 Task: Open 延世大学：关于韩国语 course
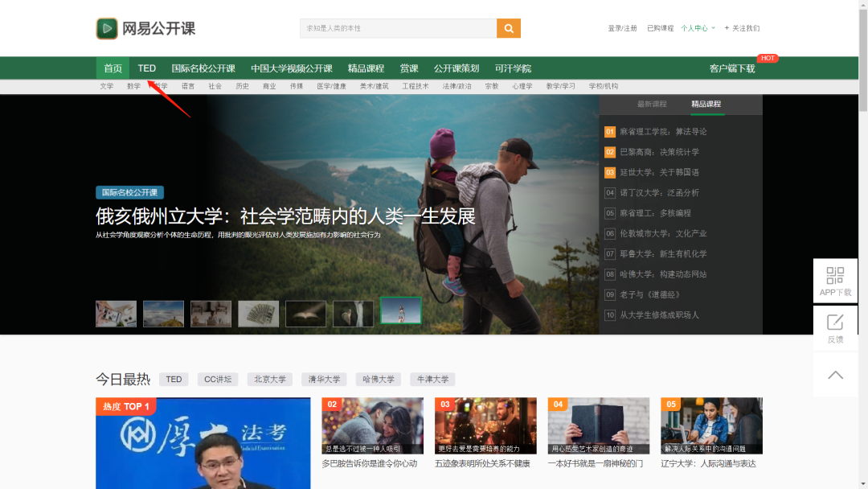point(659,172)
